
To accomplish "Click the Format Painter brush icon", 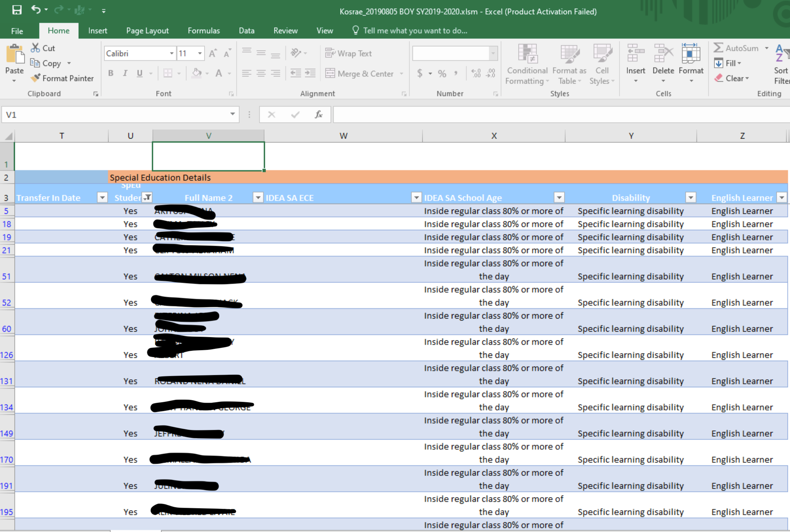I will pos(35,78).
